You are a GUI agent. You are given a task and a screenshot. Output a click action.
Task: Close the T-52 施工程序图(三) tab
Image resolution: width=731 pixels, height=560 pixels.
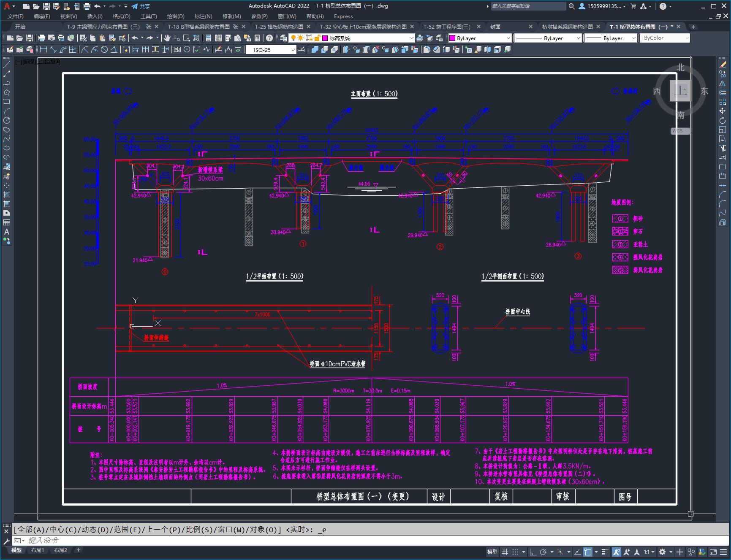pos(478,27)
